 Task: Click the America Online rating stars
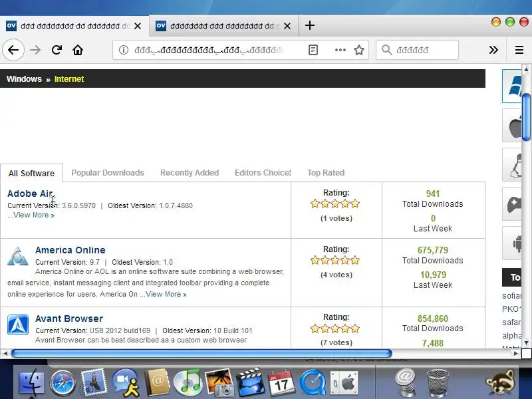point(335,261)
